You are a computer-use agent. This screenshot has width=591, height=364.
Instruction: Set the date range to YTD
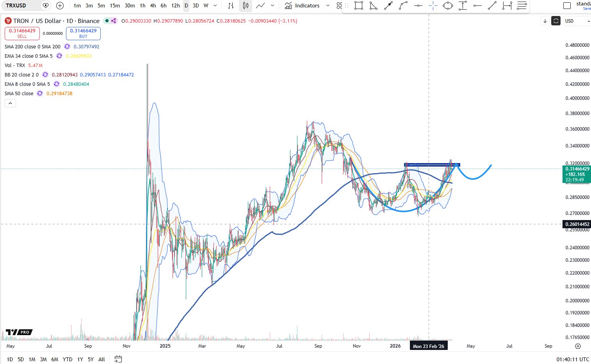point(68,359)
